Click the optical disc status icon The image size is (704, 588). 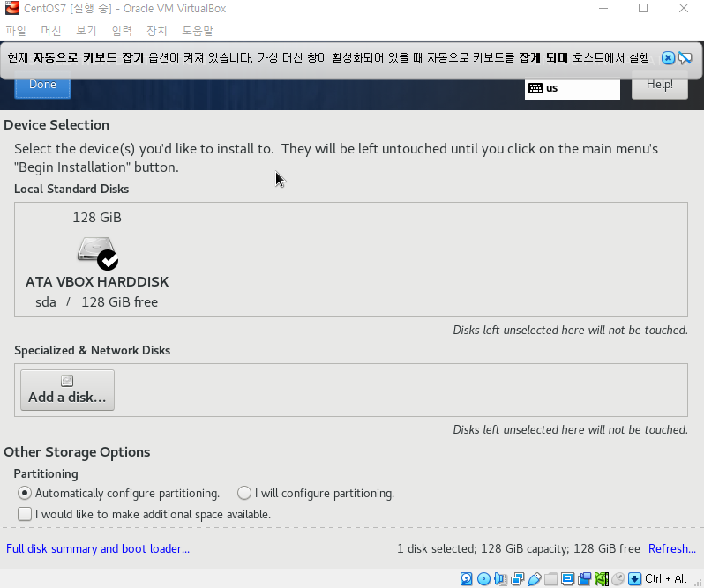[x=483, y=578]
